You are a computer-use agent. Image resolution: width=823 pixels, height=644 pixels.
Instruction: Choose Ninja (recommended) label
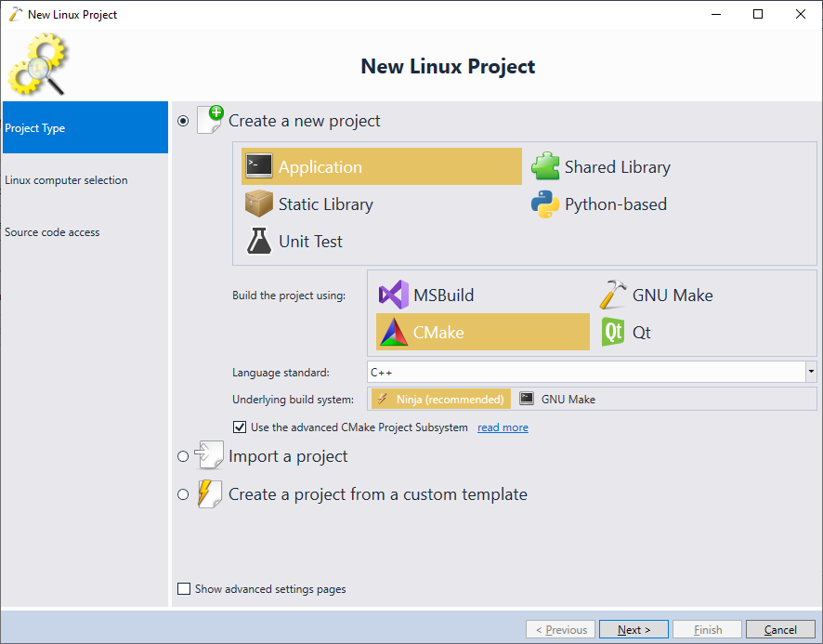[x=450, y=400]
